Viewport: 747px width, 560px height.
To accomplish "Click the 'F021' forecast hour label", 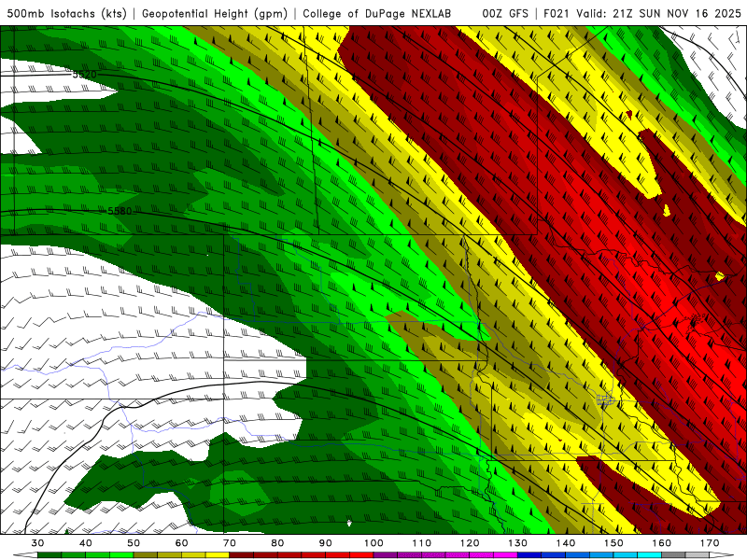I will 557,13.
